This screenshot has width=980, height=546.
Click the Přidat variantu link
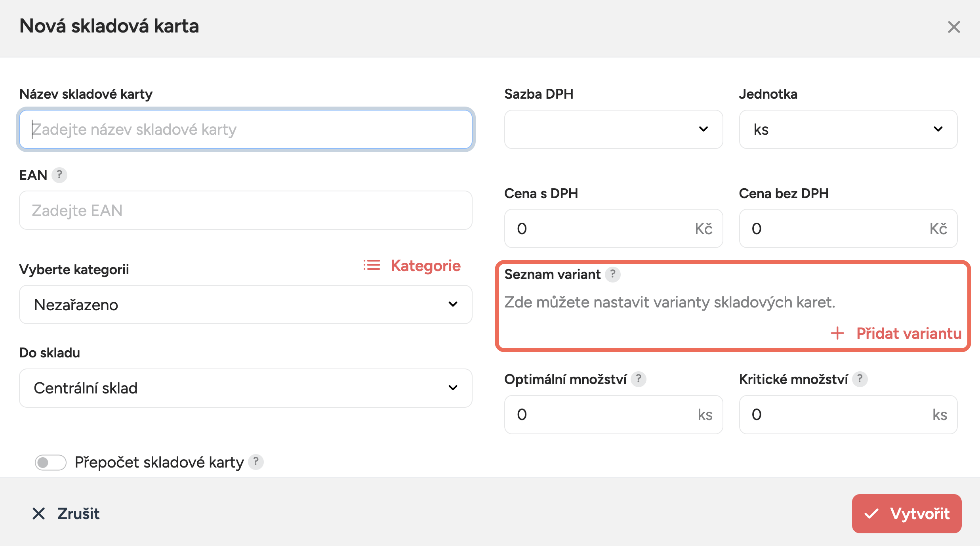coord(909,333)
